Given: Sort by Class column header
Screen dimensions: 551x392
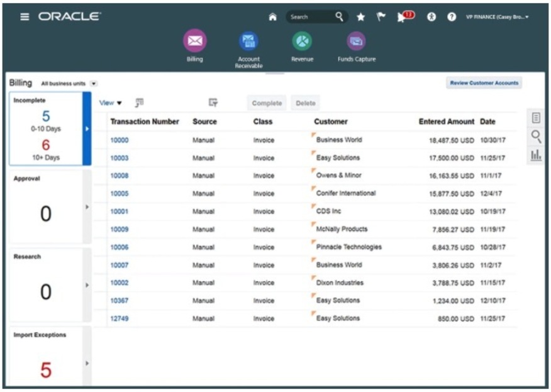Looking at the screenshot, I should (x=263, y=121).
